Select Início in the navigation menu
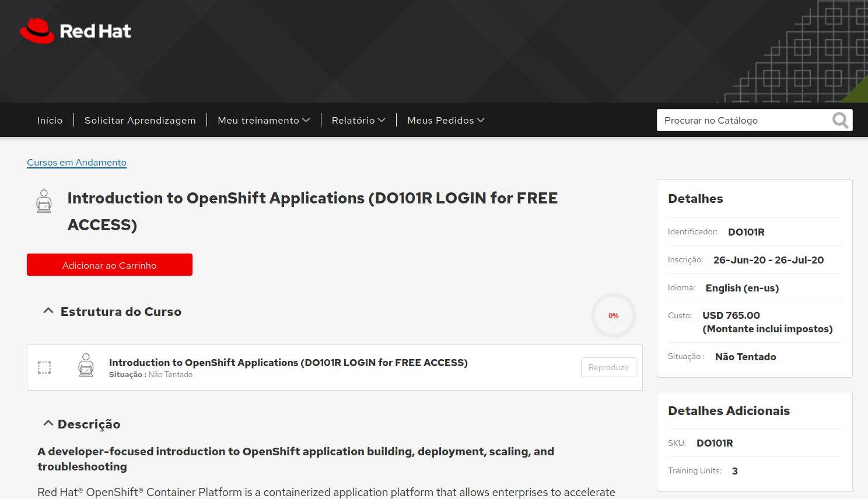This screenshot has width=868, height=499. [50, 120]
